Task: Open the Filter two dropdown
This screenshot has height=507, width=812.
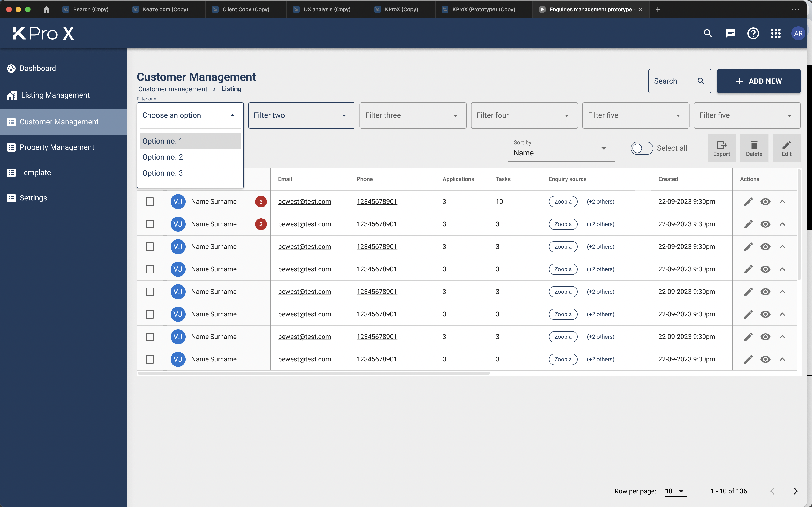Action: [x=301, y=115]
